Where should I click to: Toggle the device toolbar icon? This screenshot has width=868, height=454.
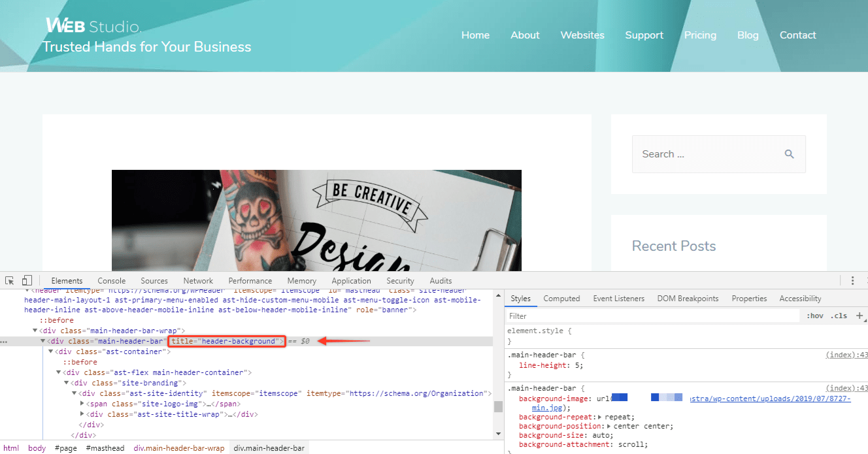27,280
